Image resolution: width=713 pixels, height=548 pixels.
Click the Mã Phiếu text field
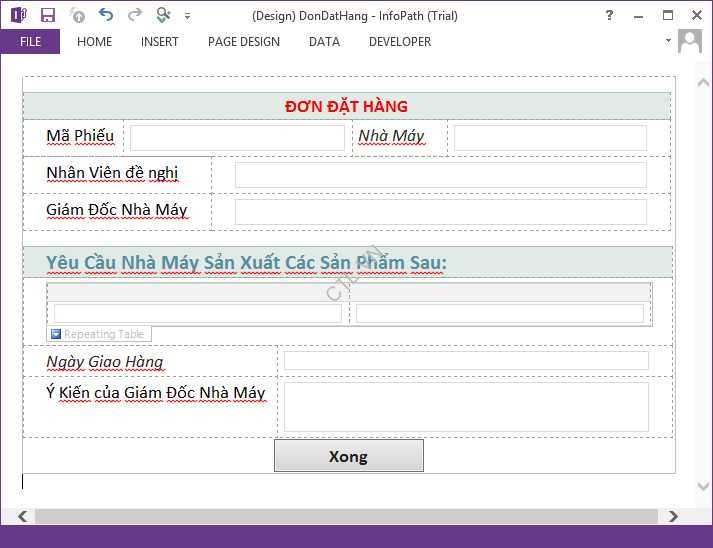pyautogui.click(x=237, y=138)
